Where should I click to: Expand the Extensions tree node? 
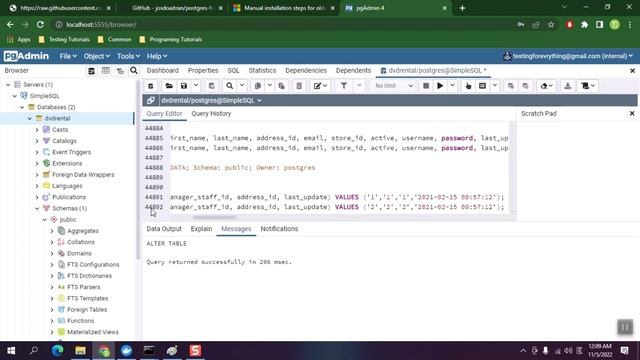[x=37, y=164]
